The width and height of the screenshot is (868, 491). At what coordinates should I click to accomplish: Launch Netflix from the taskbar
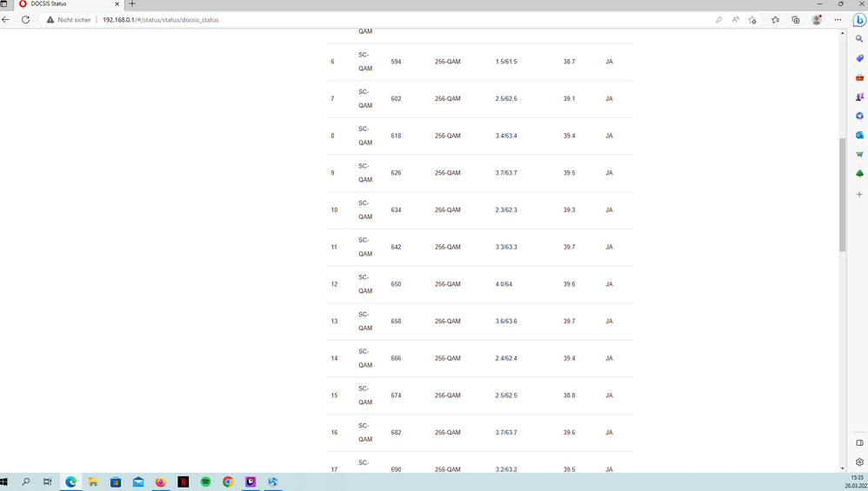point(184,482)
